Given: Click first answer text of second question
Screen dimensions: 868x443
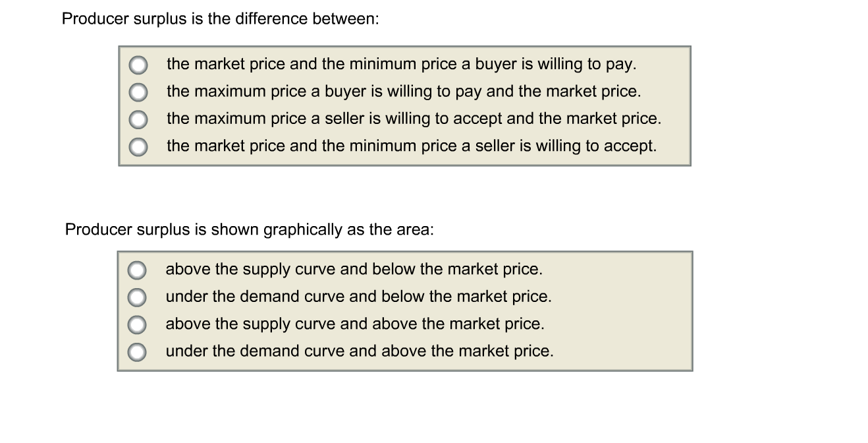Looking at the screenshot, I should point(354,270).
